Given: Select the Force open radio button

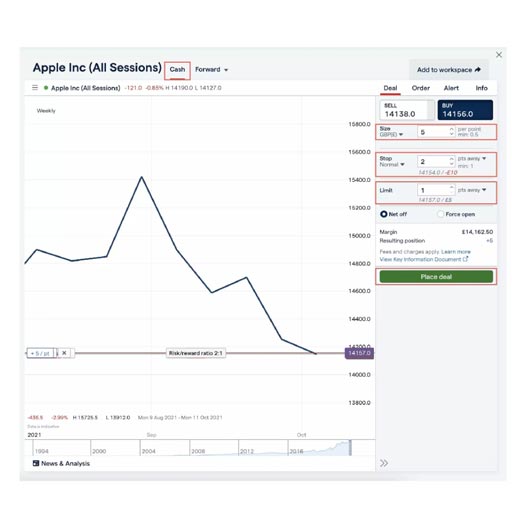Looking at the screenshot, I should tap(441, 214).
